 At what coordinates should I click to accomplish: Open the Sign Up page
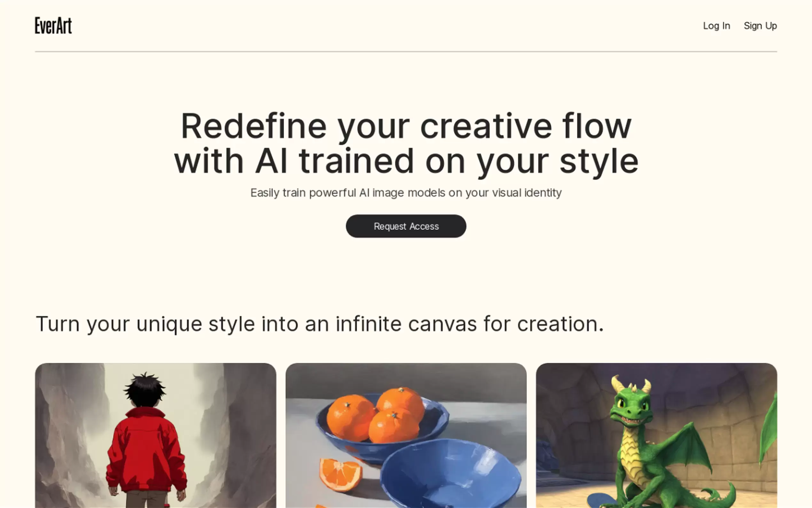click(760, 26)
